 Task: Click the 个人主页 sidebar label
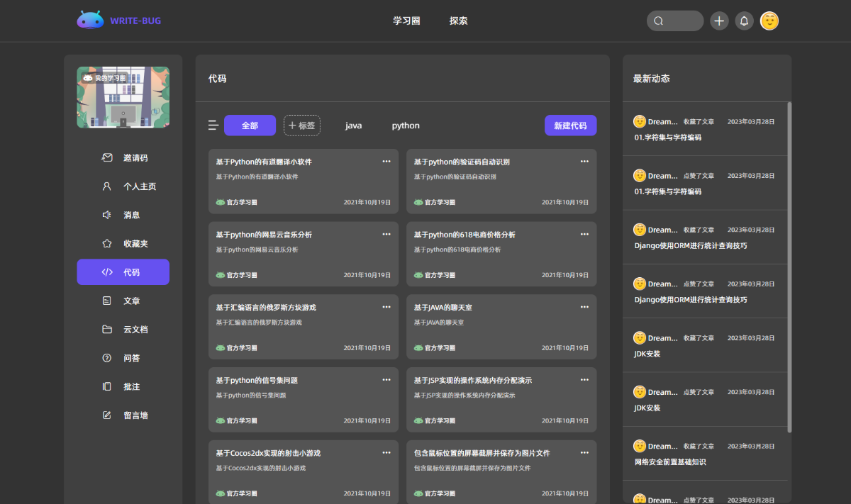140,186
